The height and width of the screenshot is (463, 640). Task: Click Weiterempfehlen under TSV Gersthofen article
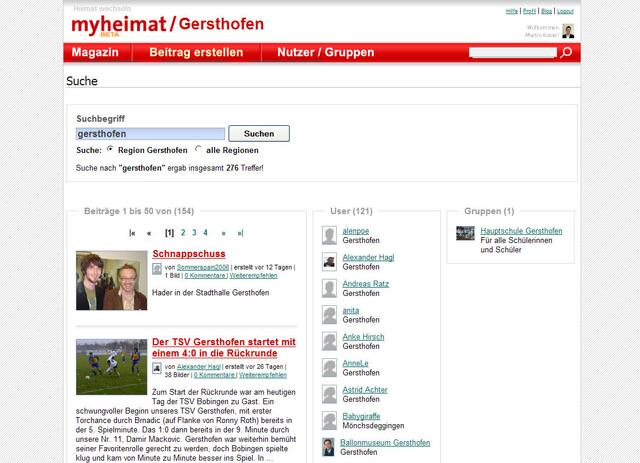tap(263, 375)
